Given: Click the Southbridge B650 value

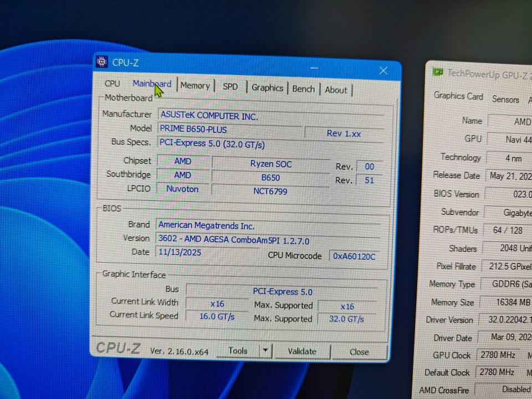Looking at the screenshot, I should point(270,177).
